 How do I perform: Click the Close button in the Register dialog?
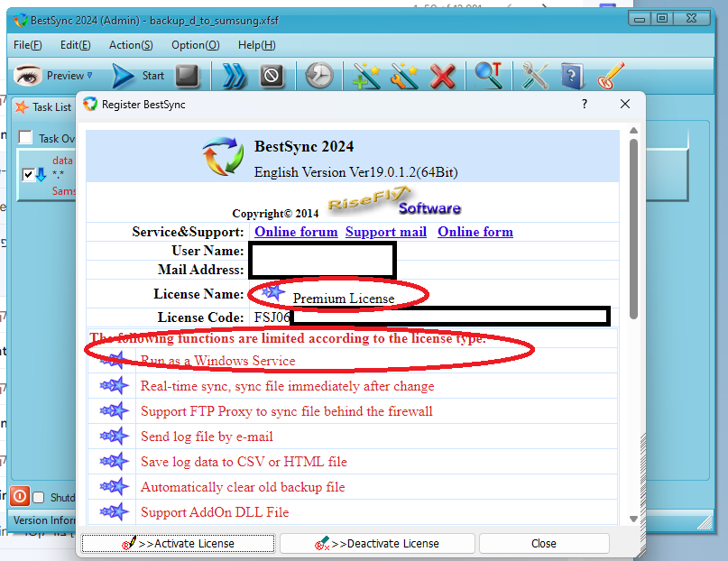544,543
